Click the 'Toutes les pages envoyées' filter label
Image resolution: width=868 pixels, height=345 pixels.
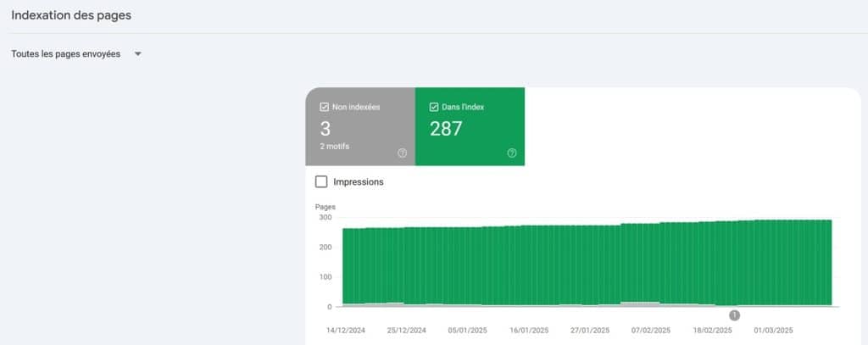point(66,54)
